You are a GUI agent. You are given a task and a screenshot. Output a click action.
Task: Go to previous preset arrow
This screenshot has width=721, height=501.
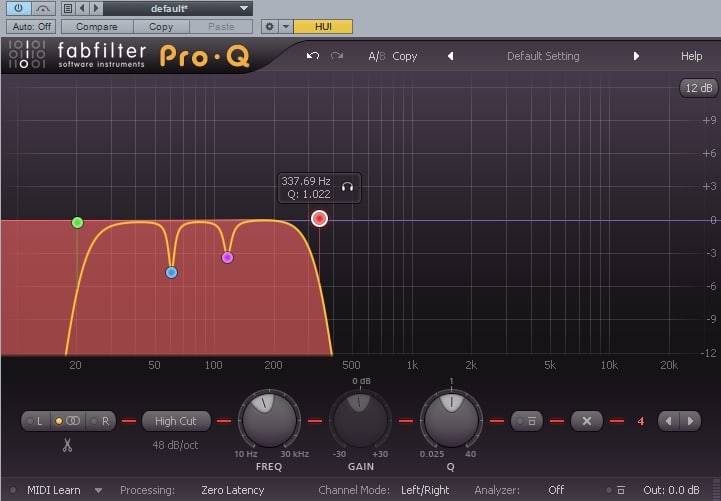(x=451, y=56)
